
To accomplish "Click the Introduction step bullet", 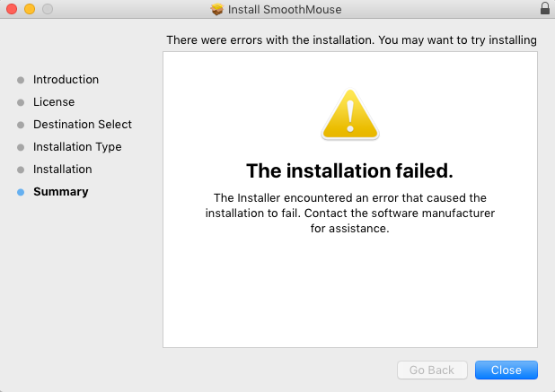I will (x=21, y=80).
